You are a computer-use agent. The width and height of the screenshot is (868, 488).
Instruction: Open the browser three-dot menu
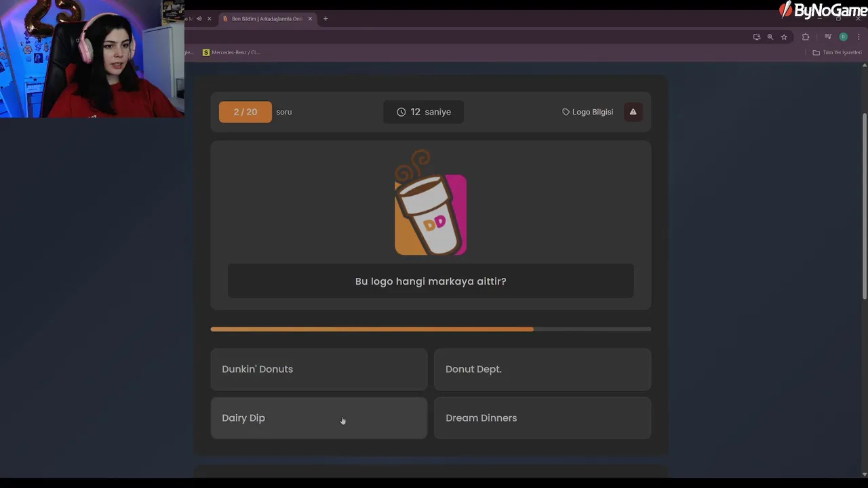point(859,37)
